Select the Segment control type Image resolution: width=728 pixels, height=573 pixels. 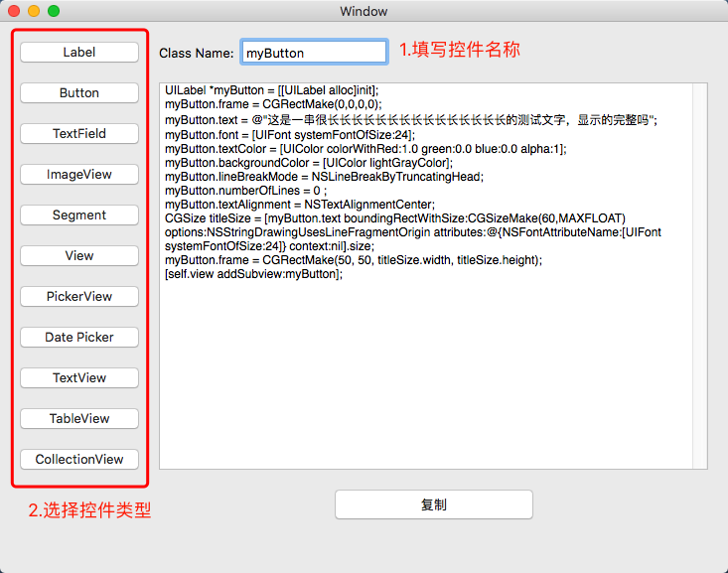coord(79,215)
